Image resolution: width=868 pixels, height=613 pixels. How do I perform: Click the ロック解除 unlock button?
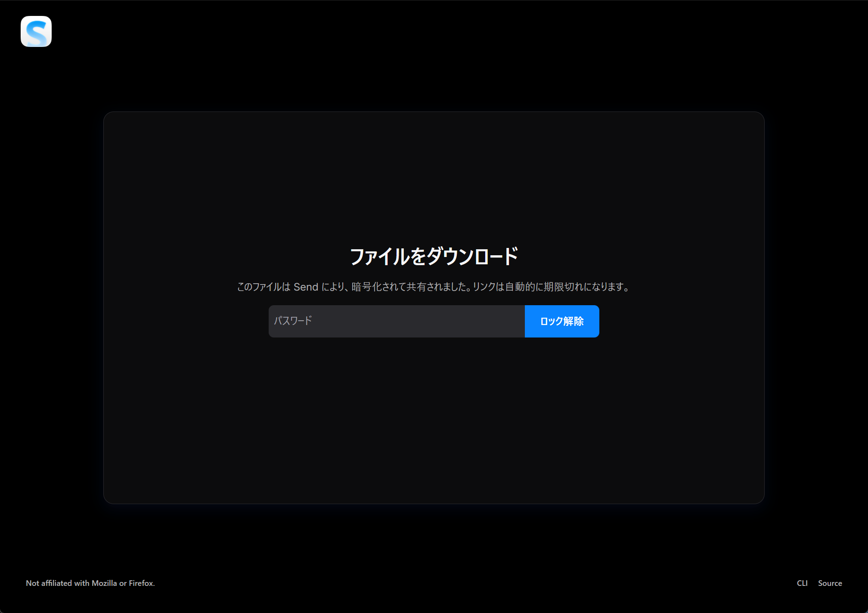(562, 321)
